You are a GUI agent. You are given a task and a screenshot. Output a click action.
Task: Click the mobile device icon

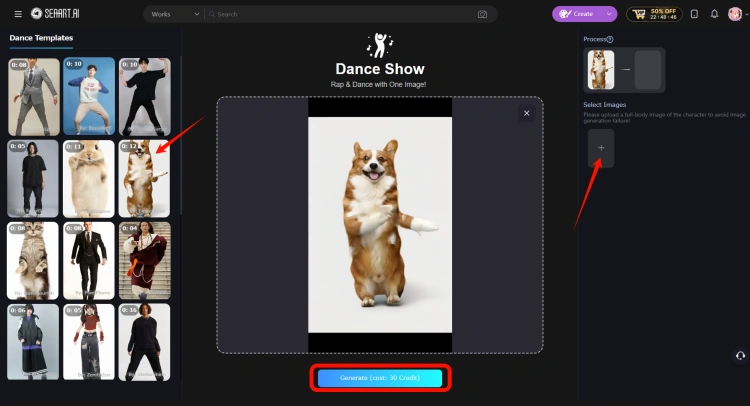695,14
